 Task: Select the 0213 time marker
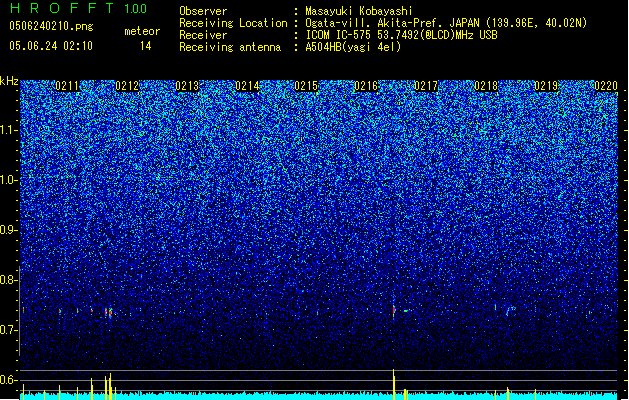click(187, 86)
